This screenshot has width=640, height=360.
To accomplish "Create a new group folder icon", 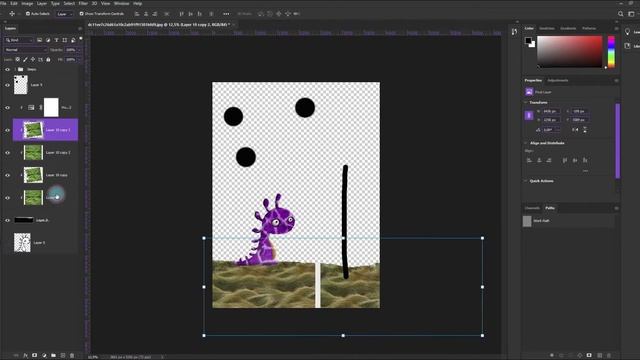I will (x=53, y=356).
